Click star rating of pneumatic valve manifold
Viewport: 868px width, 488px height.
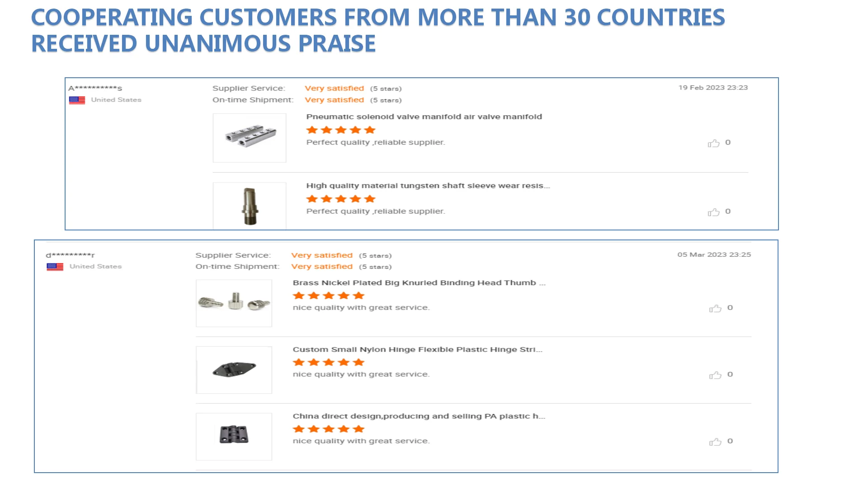(x=341, y=130)
